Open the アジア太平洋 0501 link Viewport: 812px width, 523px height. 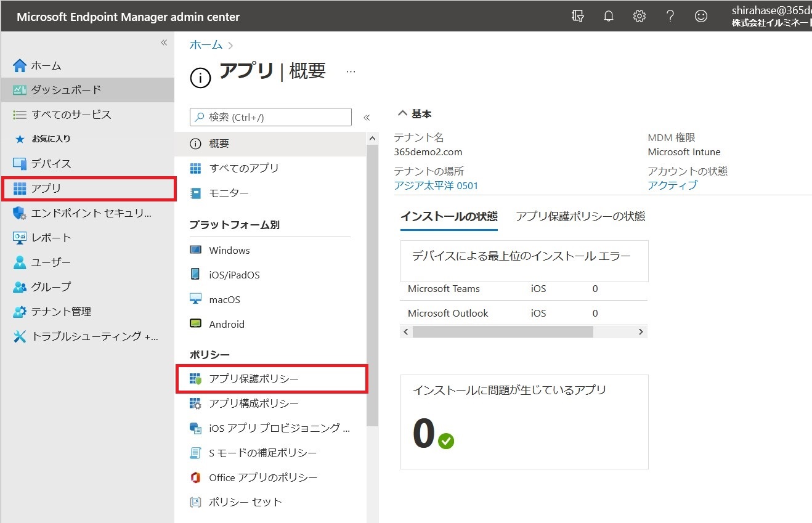point(436,185)
